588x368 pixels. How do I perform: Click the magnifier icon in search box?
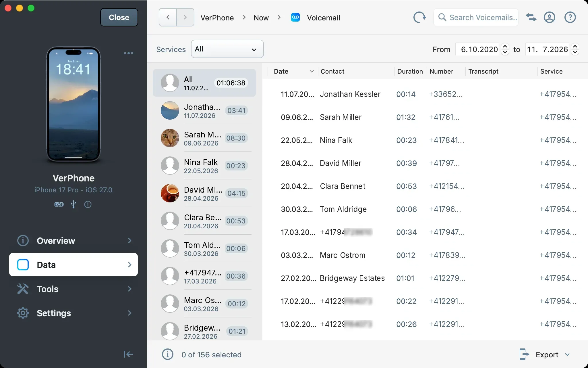442,18
